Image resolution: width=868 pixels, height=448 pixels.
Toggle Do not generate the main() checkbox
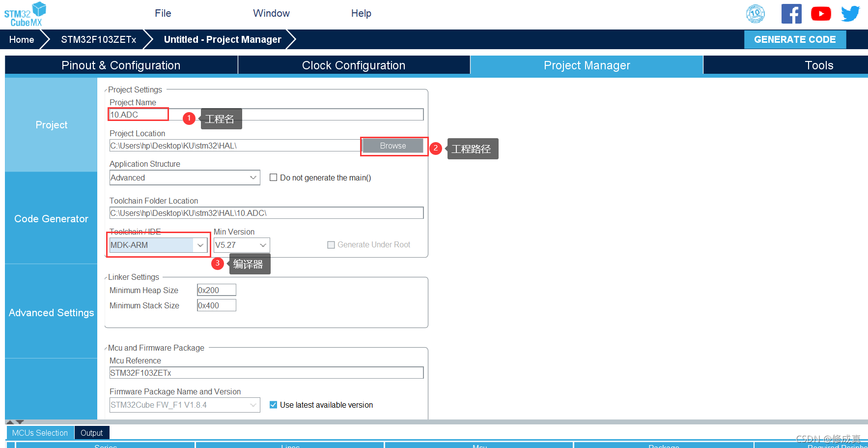274,178
